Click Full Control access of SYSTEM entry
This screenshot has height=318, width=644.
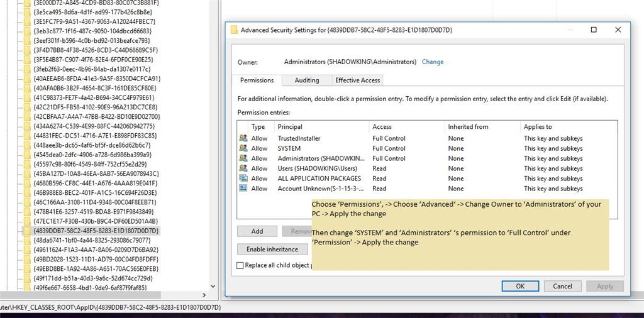click(389, 148)
